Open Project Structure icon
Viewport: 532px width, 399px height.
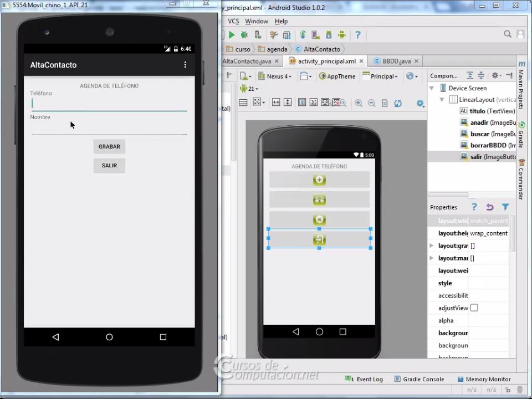273,34
